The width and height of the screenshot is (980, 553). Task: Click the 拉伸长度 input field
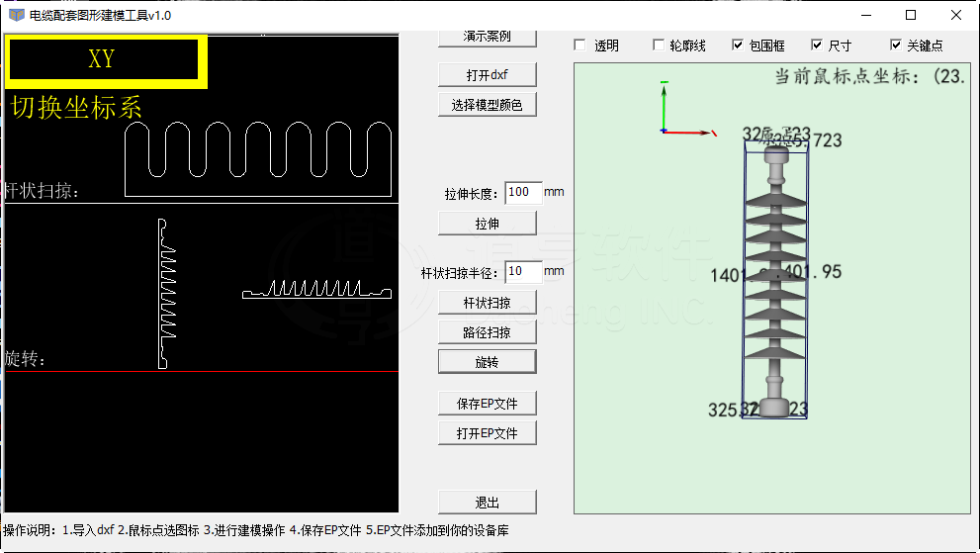tap(522, 192)
